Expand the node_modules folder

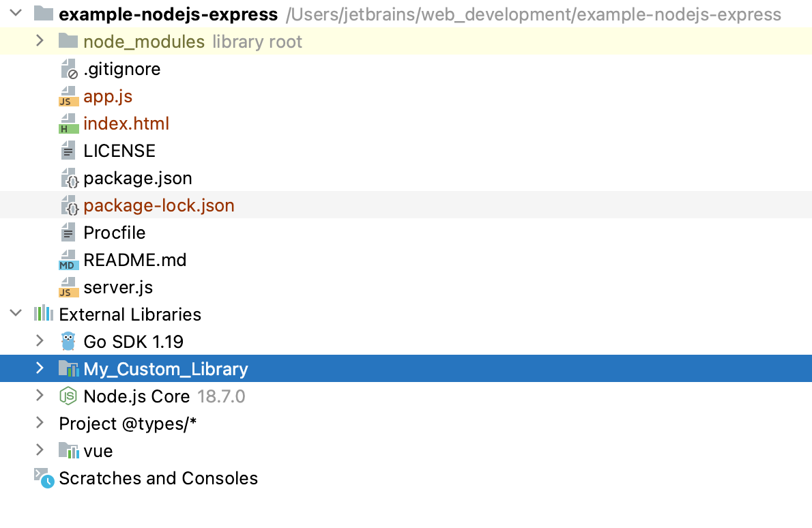click(40, 41)
